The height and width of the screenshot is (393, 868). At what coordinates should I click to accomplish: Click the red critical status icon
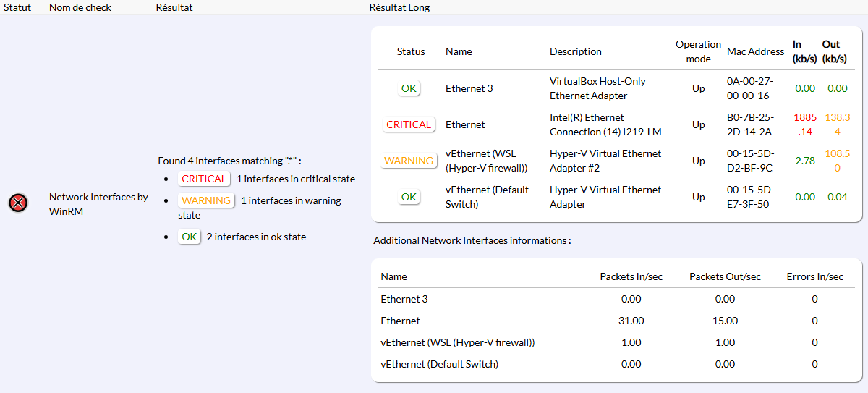18,203
